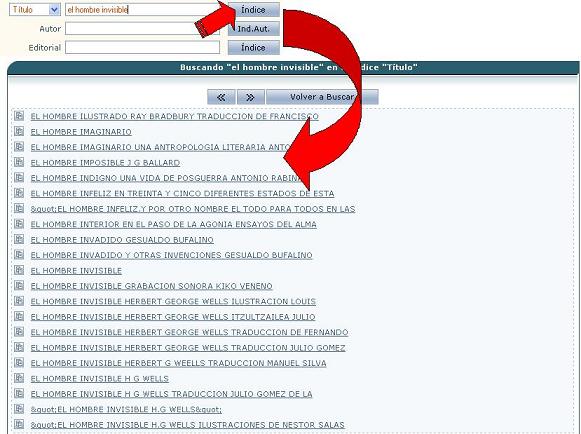Open link El Hombre Imposible J G Ballard

(x=105, y=163)
